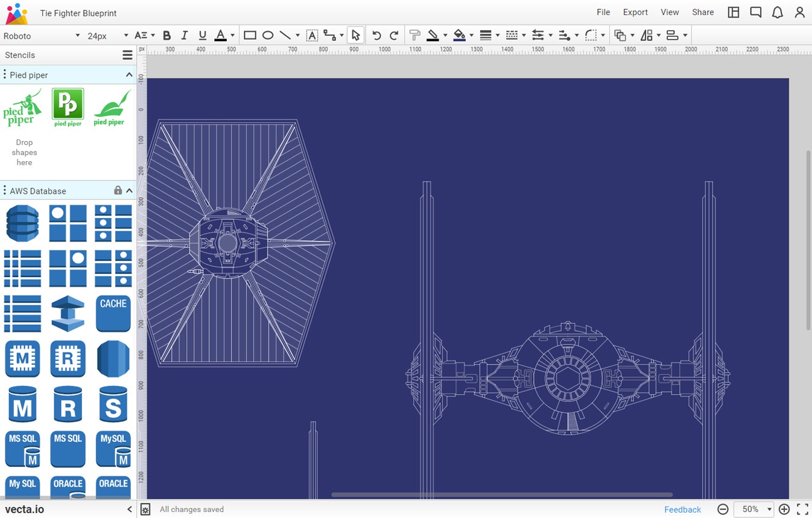The width and height of the screenshot is (812, 518).
Task: Toggle the AWS Database lock icon
Action: click(x=118, y=190)
